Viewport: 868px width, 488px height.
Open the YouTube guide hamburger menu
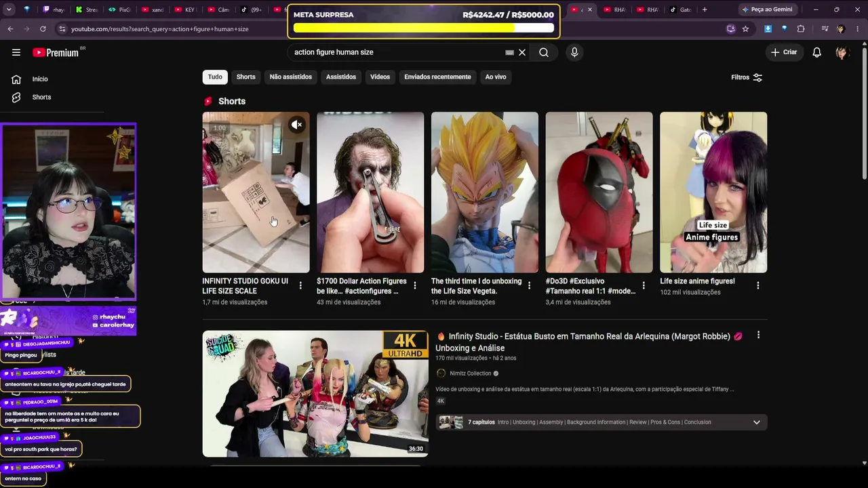pyautogui.click(x=16, y=52)
